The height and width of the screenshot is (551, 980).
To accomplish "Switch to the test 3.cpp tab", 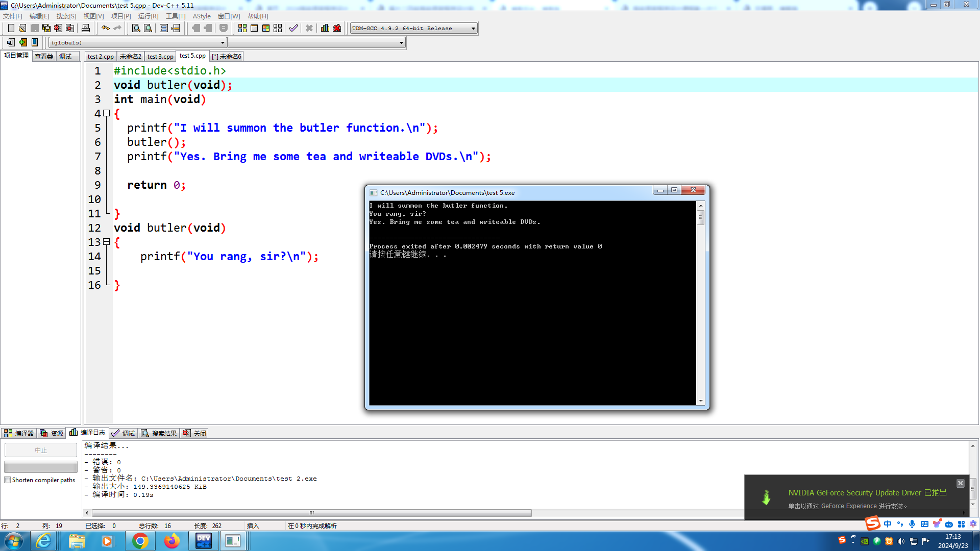I will coord(160,57).
